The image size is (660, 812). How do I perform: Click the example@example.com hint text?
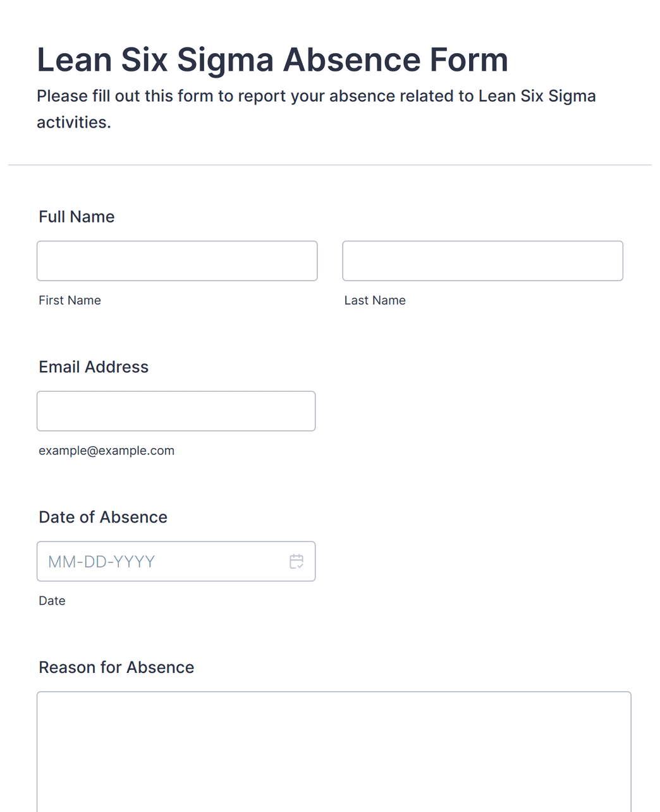(106, 451)
